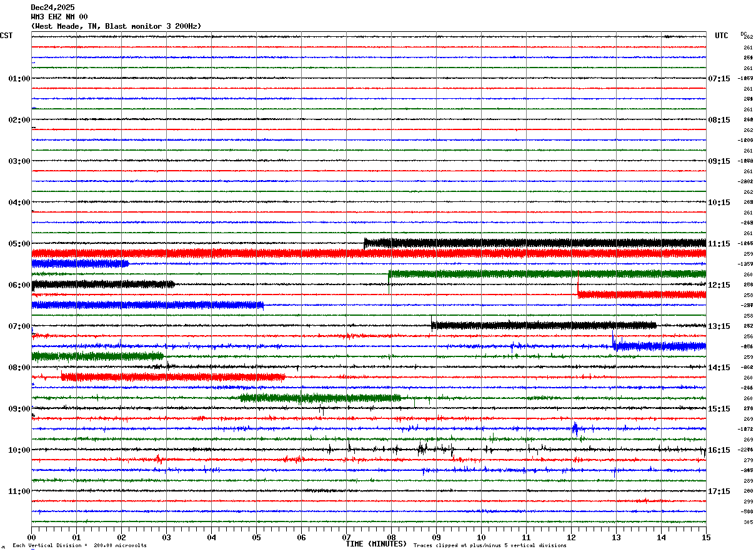The image size is (756, 554).
Task: Click minute axis tick label 05
Action: coord(256,537)
